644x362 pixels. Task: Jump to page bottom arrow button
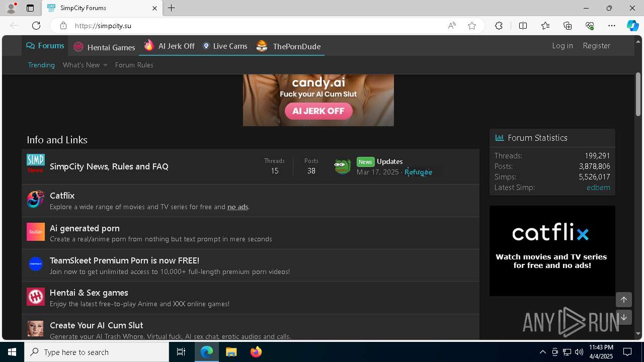624,317
